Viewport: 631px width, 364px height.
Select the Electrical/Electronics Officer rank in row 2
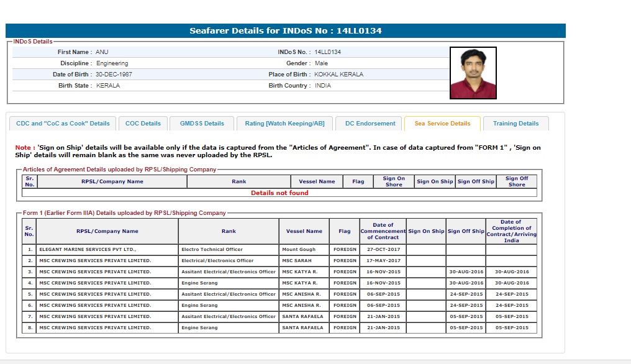[x=217, y=261]
